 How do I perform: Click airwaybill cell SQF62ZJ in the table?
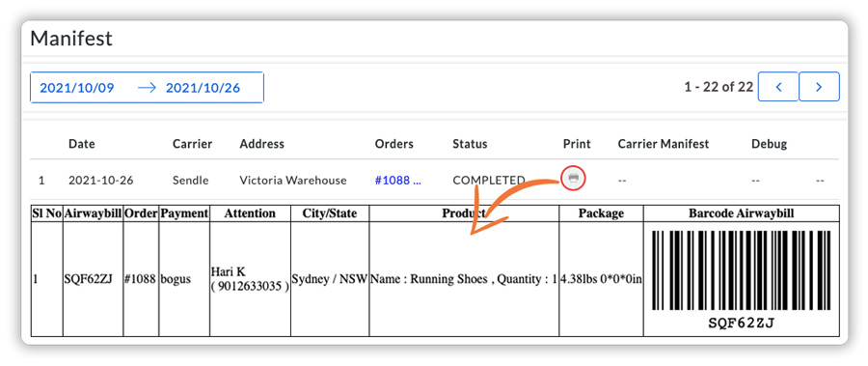(93, 279)
